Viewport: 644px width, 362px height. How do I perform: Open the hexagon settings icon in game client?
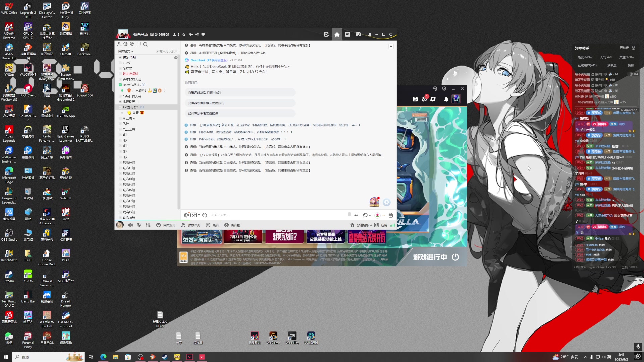[444, 88]
